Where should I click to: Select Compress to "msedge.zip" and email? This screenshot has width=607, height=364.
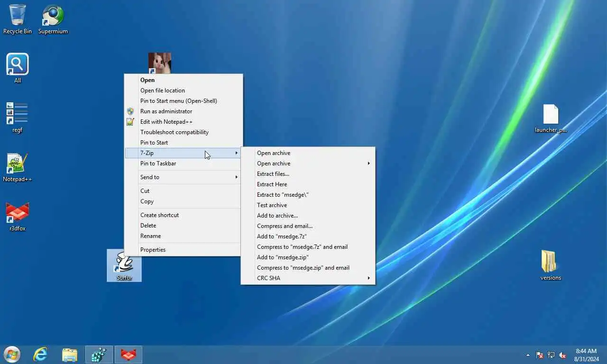click(x=308, y=268)
